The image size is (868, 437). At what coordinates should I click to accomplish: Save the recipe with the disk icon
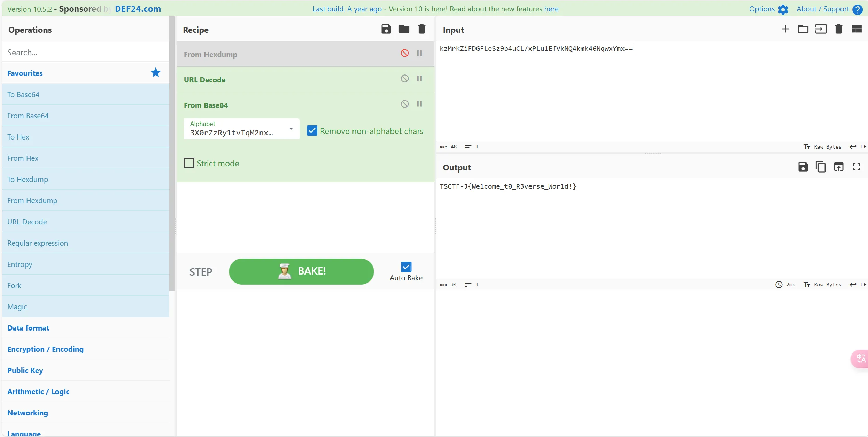click(x=386, y=29)
